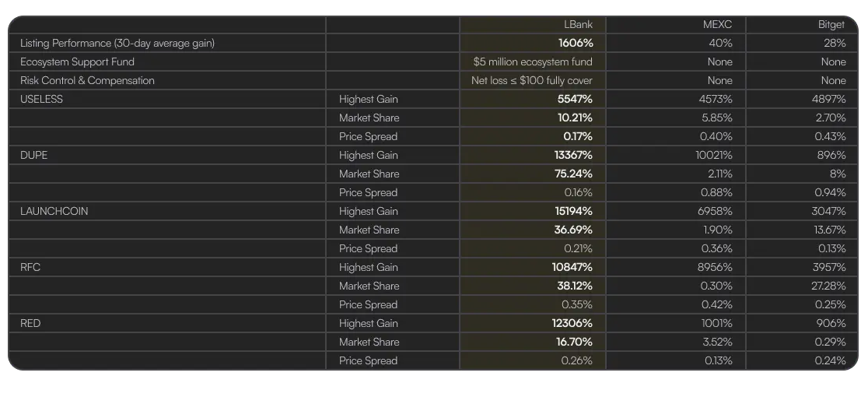Select the Risk Control & Compensation label
This screenshot has width=868, height=397.
pyautogui.click(x=87, y=80)
